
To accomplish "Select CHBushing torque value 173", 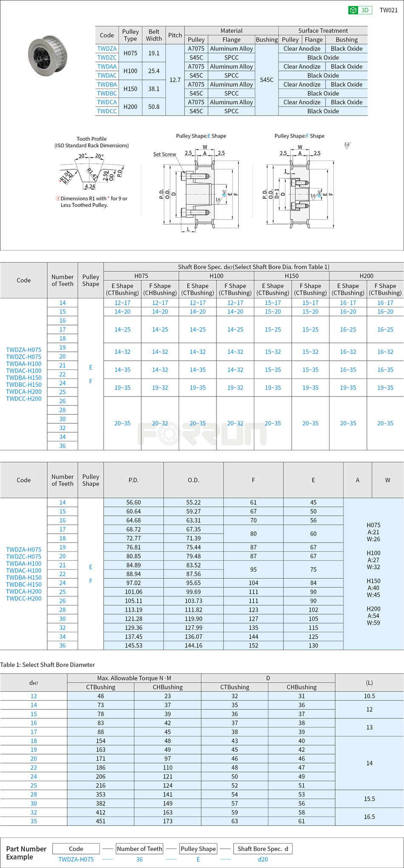I will pyautogui.click(x=168, y=821).
